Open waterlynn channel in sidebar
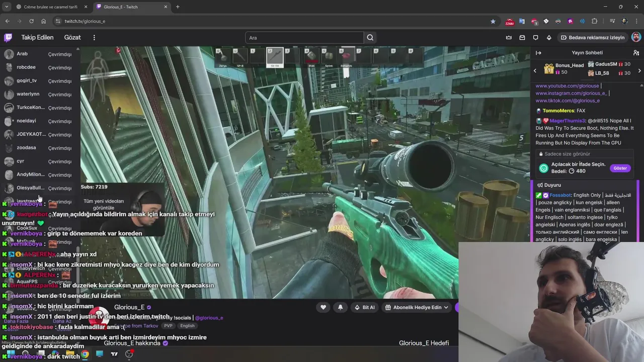The height and width of the screenshot is (362, 644). point(40,94)
